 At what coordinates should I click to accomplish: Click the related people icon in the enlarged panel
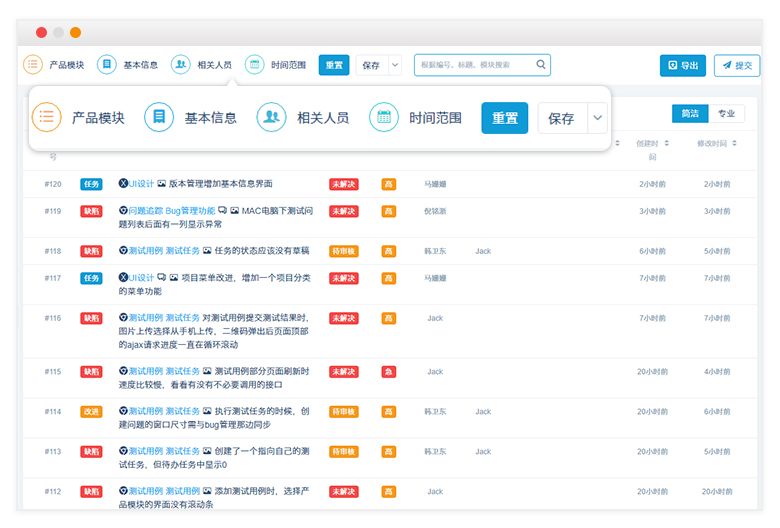[x=272, y=117]
